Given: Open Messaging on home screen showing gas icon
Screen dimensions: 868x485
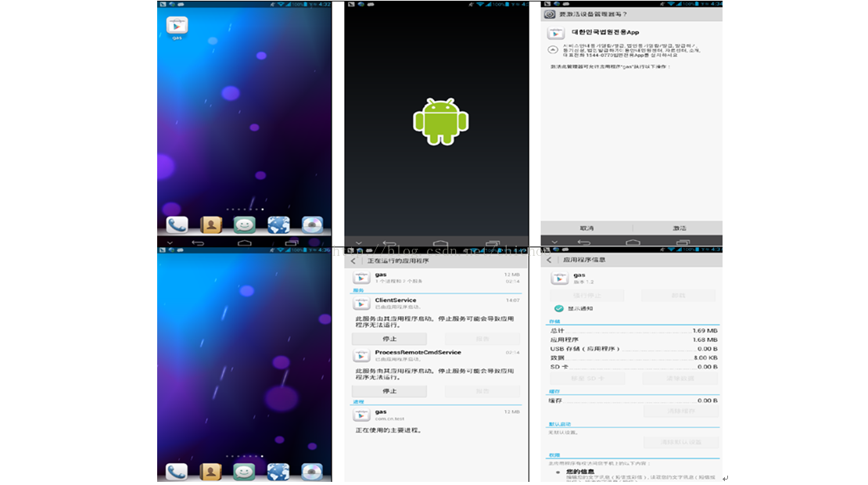Looking at the screenshot, I should pyautogui.click(x=244, y=225).
